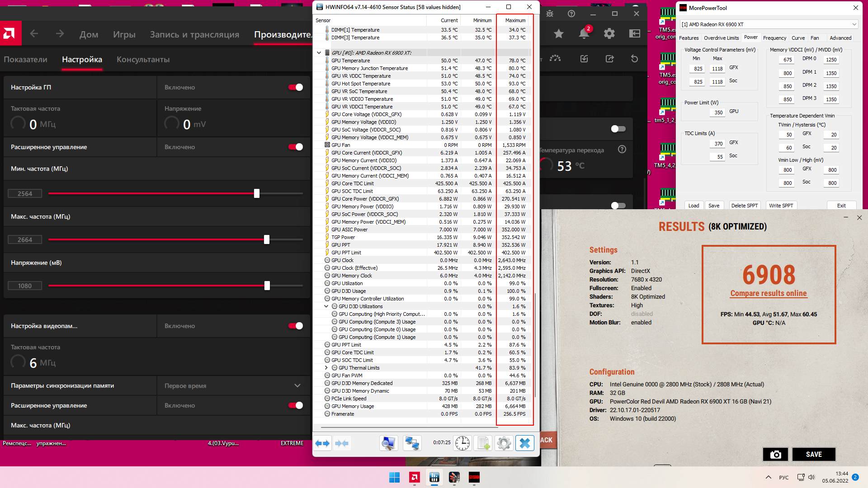Click the AMD back arrow
The height and width of the screenshot is (488, 868).
(34, 34)
